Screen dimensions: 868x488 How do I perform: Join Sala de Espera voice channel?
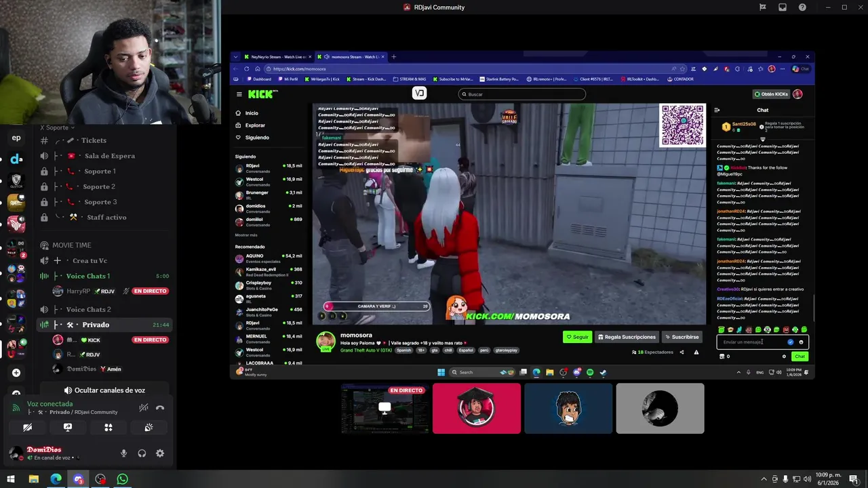point(104,156)
